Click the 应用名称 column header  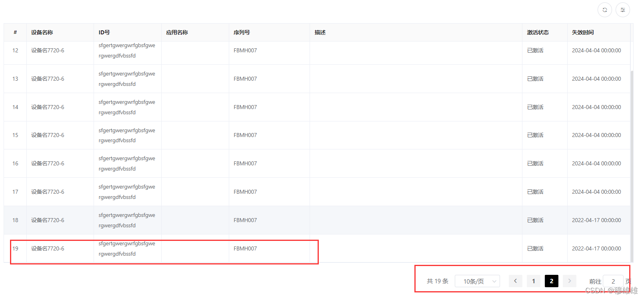coord(177,32)
